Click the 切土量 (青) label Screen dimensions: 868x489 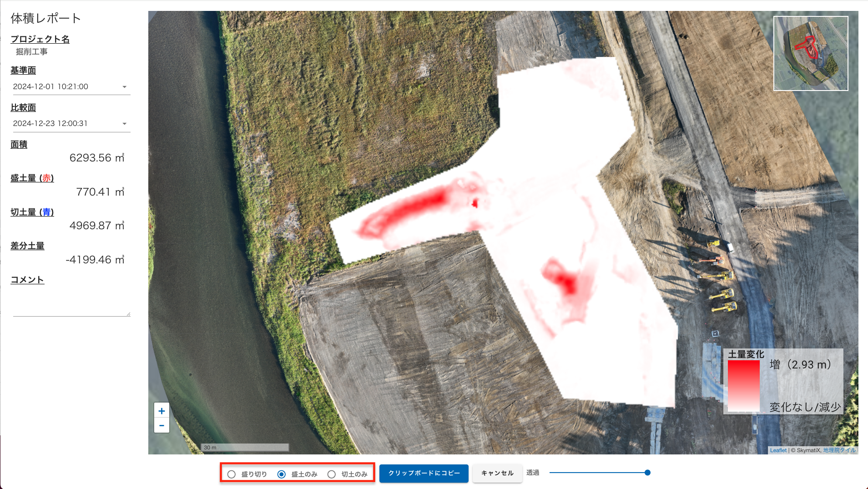32,212
